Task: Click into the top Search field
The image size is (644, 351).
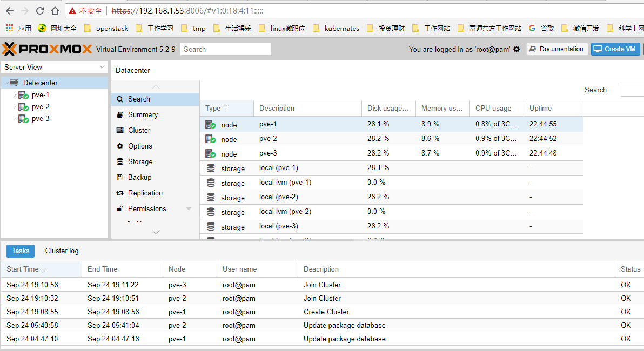Action: coord(226,49)
